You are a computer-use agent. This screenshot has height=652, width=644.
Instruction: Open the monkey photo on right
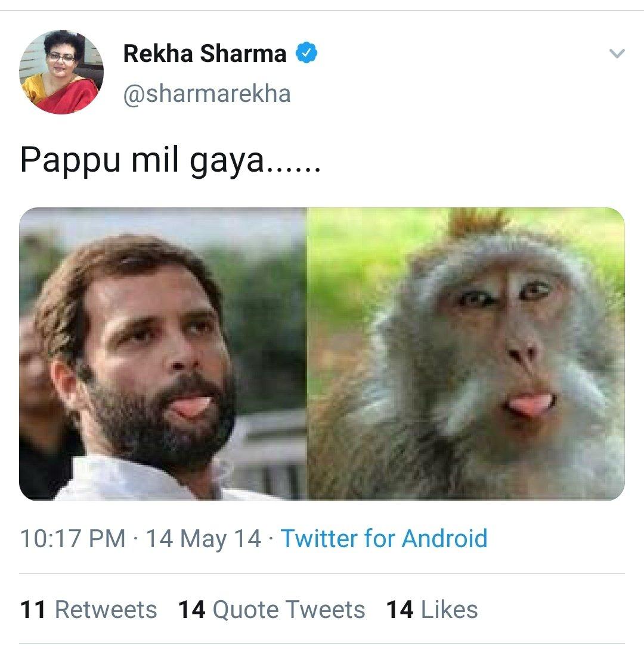[466, 353]
